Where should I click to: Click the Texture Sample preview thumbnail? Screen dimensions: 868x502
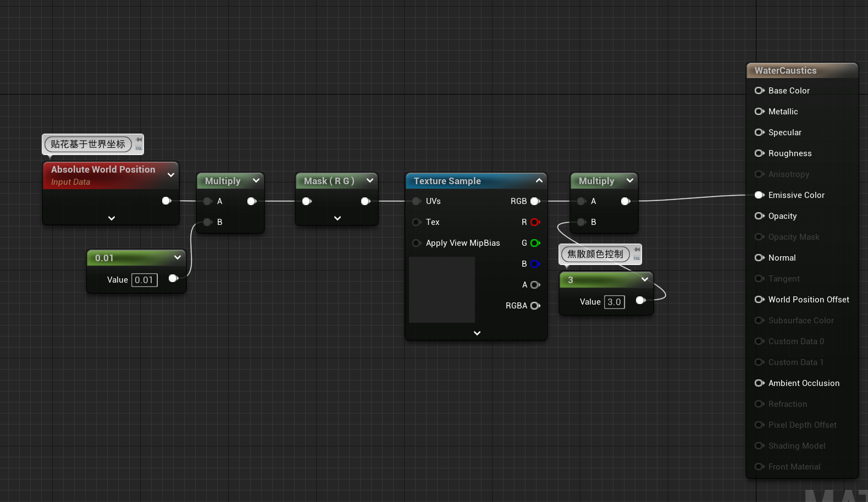[442, 289]
